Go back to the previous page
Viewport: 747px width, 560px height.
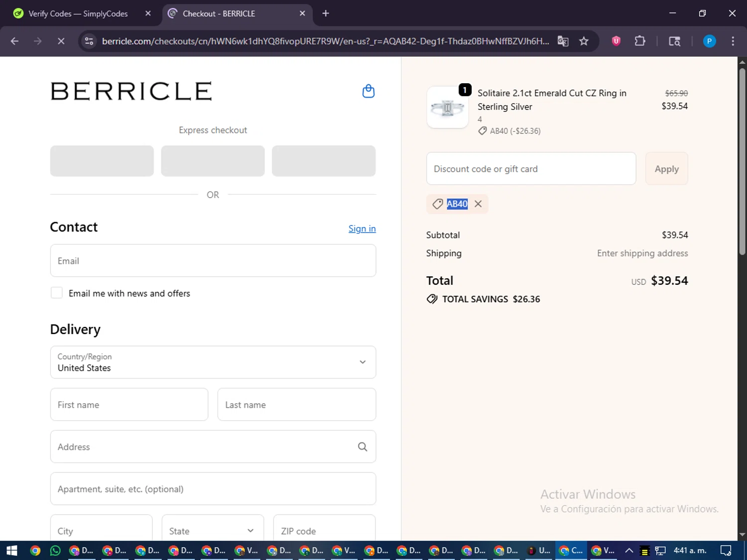pyautogui.click(x=14, y=41)
